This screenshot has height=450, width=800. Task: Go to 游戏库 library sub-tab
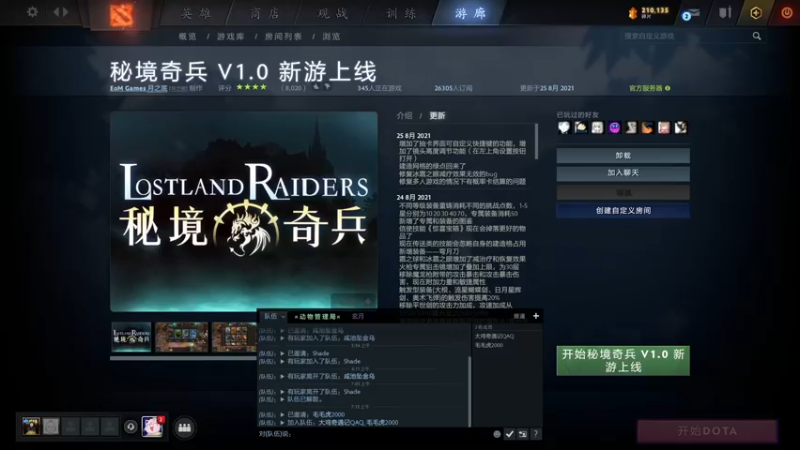tap(231, 36)
